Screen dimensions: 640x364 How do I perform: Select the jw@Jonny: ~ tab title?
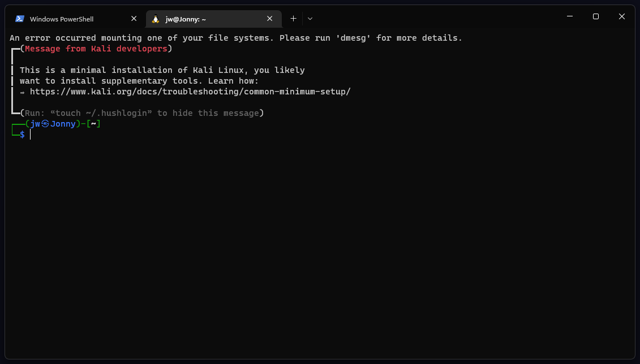(x=186, y=19)
